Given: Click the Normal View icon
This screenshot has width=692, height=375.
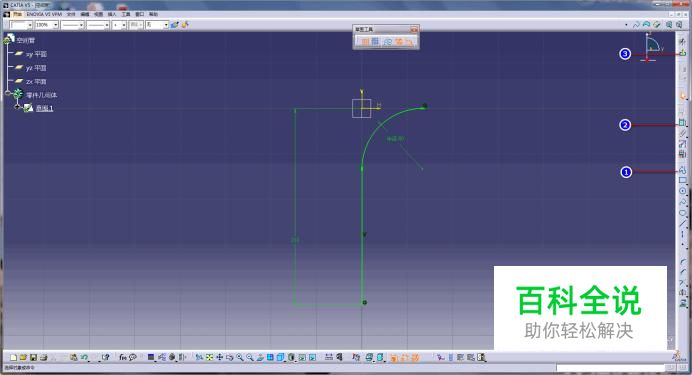Looking at the screenshot, I should pyautogui.click(x=260, y=357).
